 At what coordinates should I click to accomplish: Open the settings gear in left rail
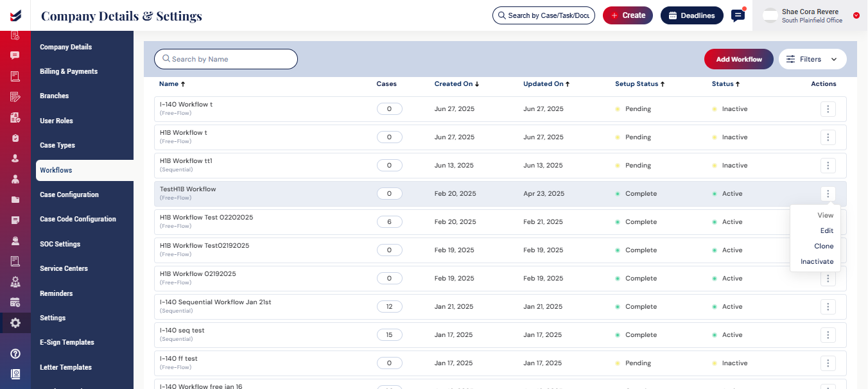coord(15,323)
